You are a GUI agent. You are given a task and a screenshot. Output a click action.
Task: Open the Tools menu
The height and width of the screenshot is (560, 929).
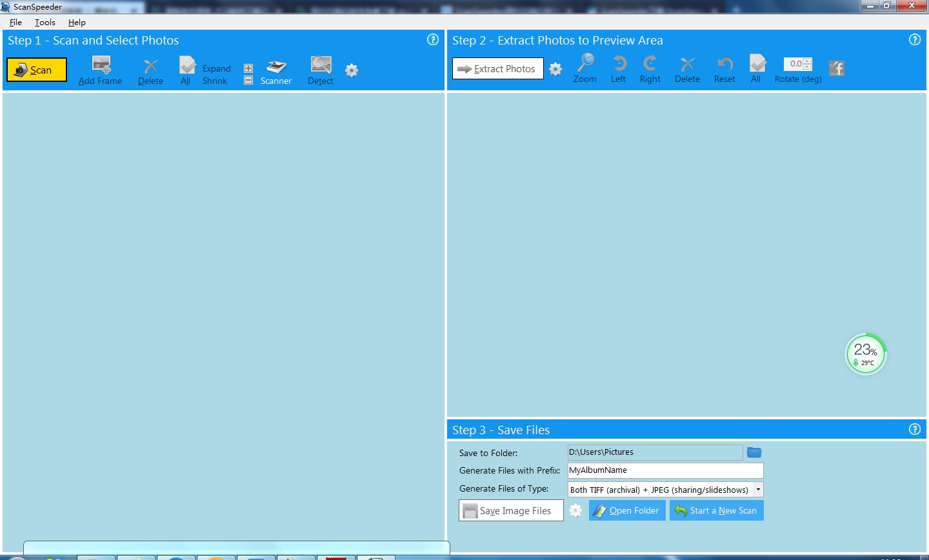click(45, 22)
